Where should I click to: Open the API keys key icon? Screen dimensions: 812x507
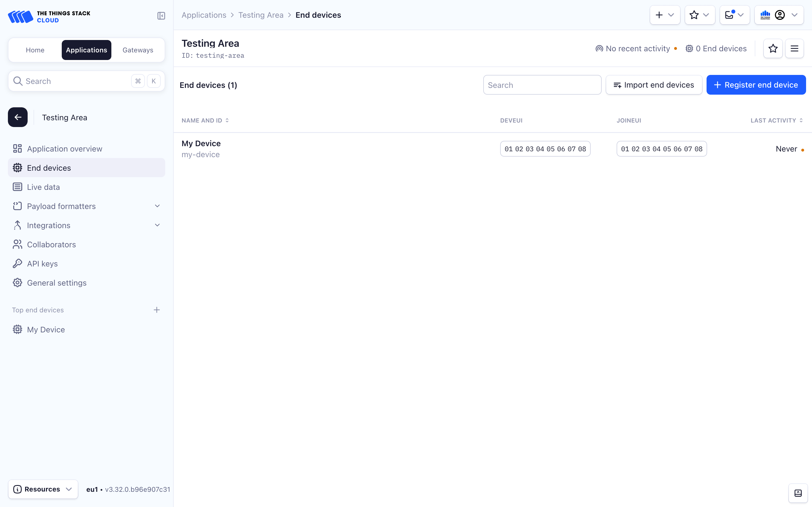(x=17, y=264)
